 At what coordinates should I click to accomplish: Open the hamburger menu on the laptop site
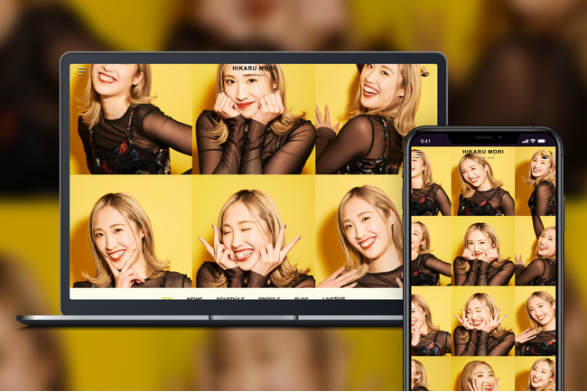(81, 71)
